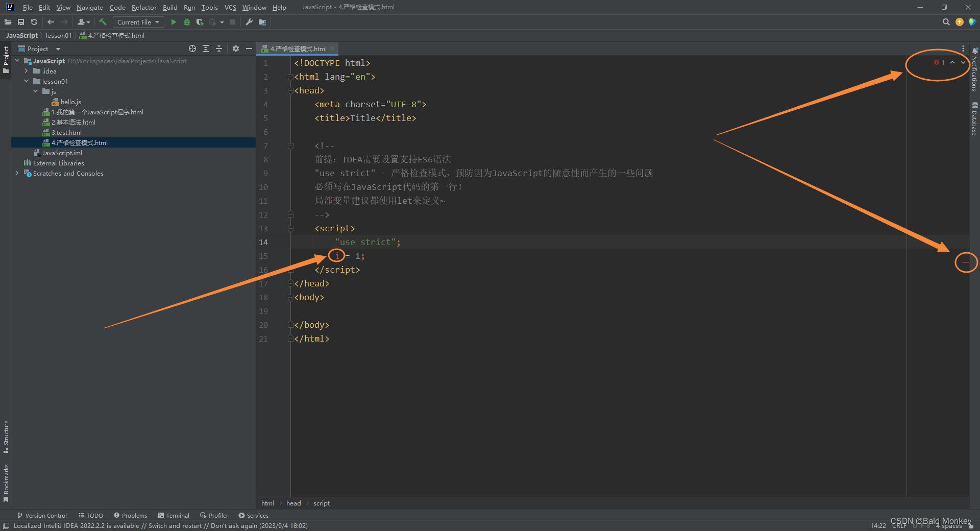Open settings with the wrench icon

pyautogui.click(x=249, y=22)
